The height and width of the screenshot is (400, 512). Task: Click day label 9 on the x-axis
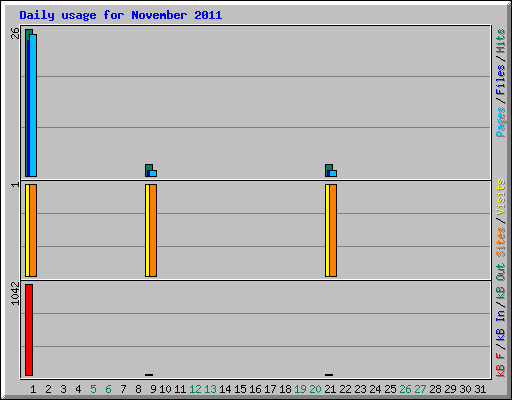click(153, 389)
